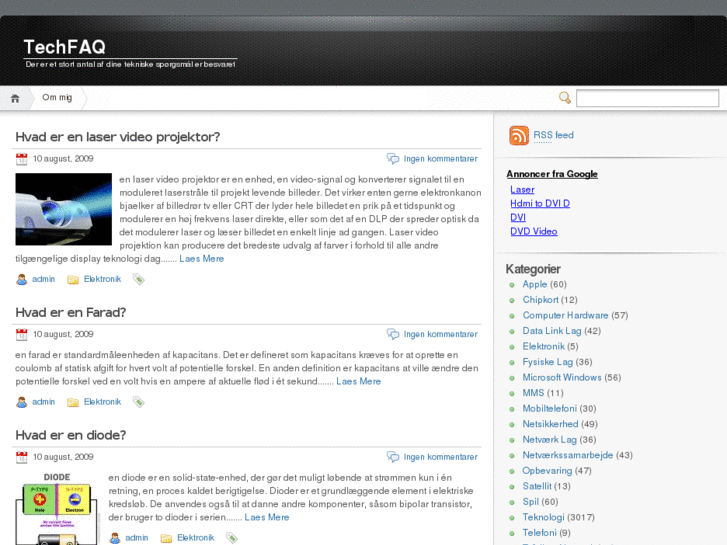Screen dimensions: 727x545
Task: Open the Apple category
Action: point(535,284)
